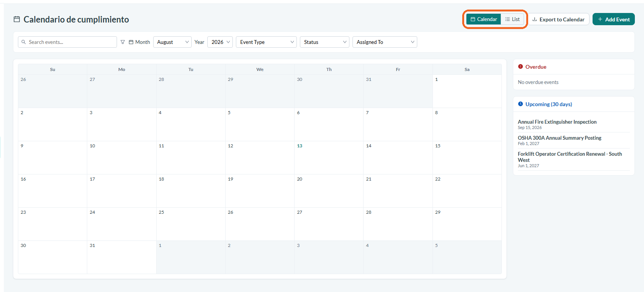This screenshot has width=644, height=292.
Task: Click the 'No overdue events' text
Action: point(538,82)
